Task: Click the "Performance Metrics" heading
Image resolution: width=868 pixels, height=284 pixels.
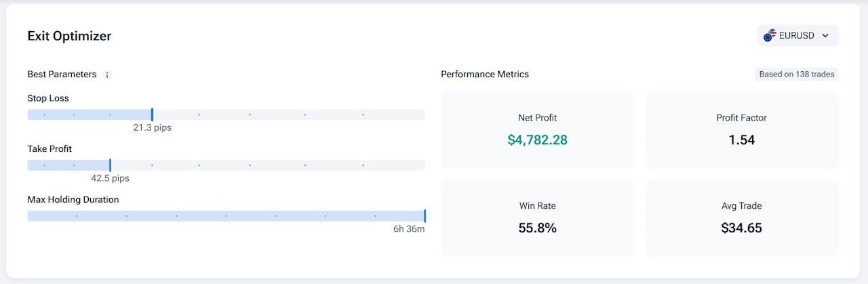Action: point(485,74)
